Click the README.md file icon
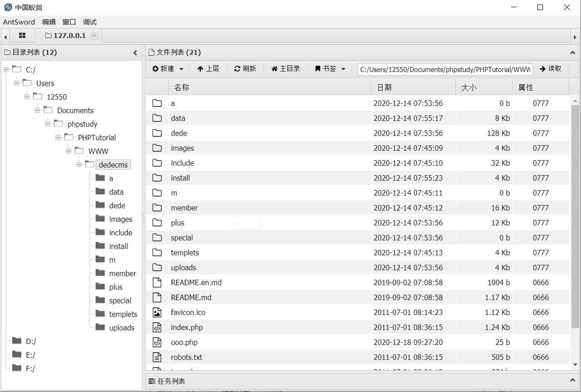 [x=157, y=297]
